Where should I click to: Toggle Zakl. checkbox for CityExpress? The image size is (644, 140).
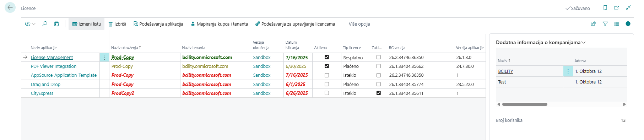coord(379,93)
